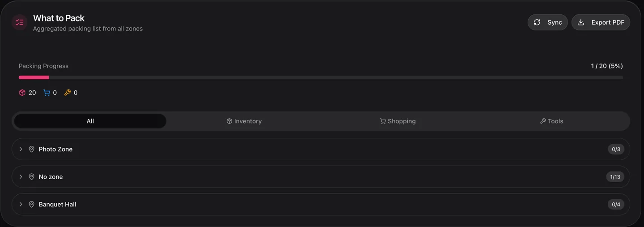Click the pink box inventory count icon
The image size is (644, 227).
pyautogui.click(x=22, y=93)
